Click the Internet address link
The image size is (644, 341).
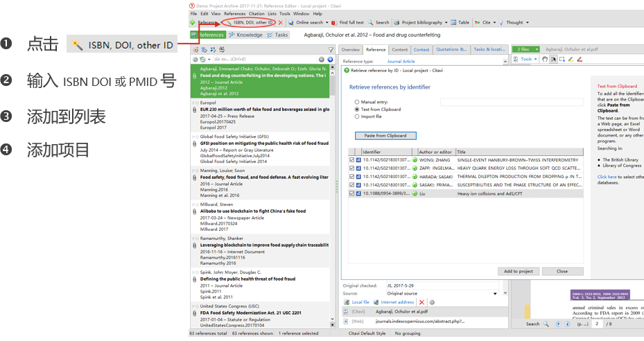(397, 302)
